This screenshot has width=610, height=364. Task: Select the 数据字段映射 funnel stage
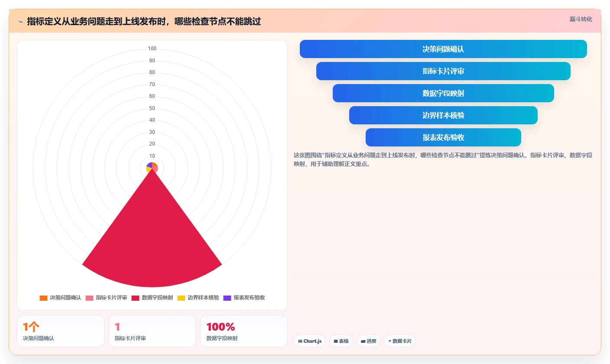tap(443, 93)
